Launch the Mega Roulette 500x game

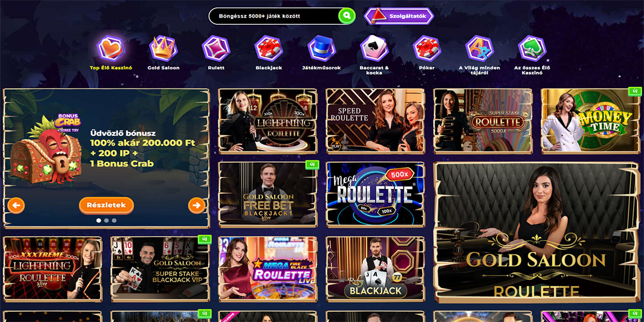coord(376,195)
